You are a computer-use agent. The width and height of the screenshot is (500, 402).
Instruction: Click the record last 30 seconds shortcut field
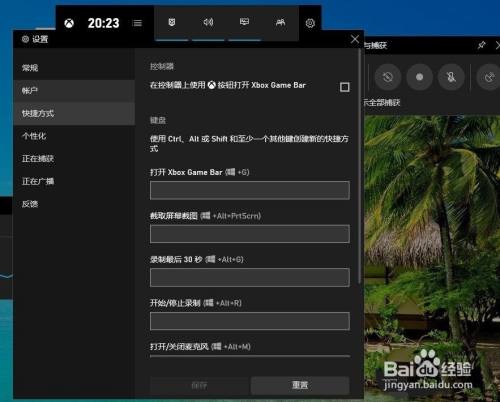[x=250, y=277]
